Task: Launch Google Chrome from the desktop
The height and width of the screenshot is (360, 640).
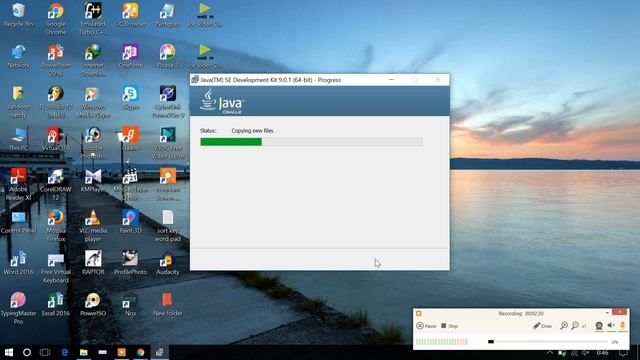Action: click(x=56, y=19)
